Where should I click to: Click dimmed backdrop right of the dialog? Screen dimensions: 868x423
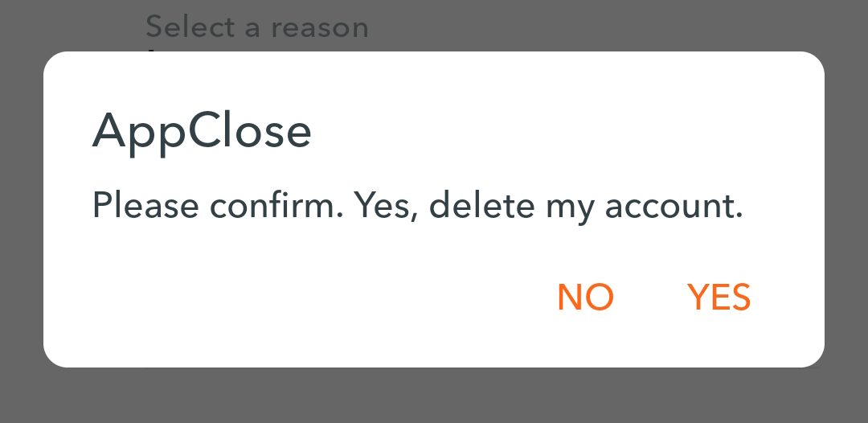pyautogui.click(x=846, y=211)
